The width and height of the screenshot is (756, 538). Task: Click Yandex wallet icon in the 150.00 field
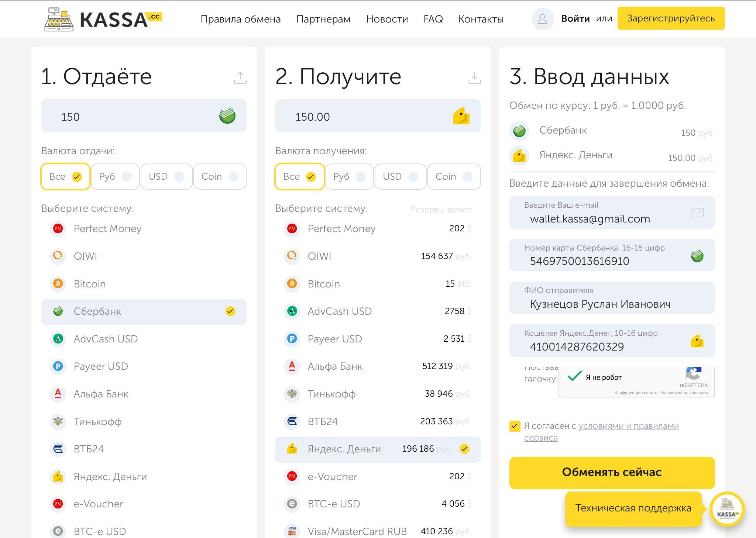click(461, 116)
